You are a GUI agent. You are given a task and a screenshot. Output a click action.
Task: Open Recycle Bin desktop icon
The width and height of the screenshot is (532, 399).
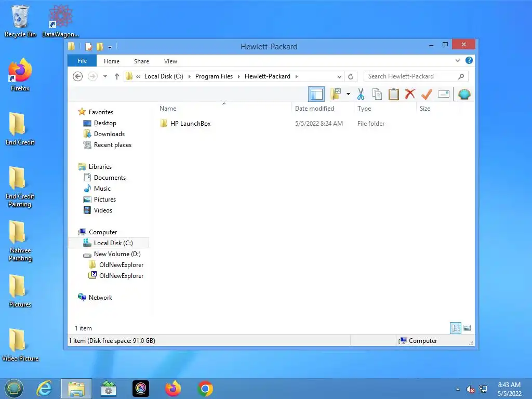[20, 21]
